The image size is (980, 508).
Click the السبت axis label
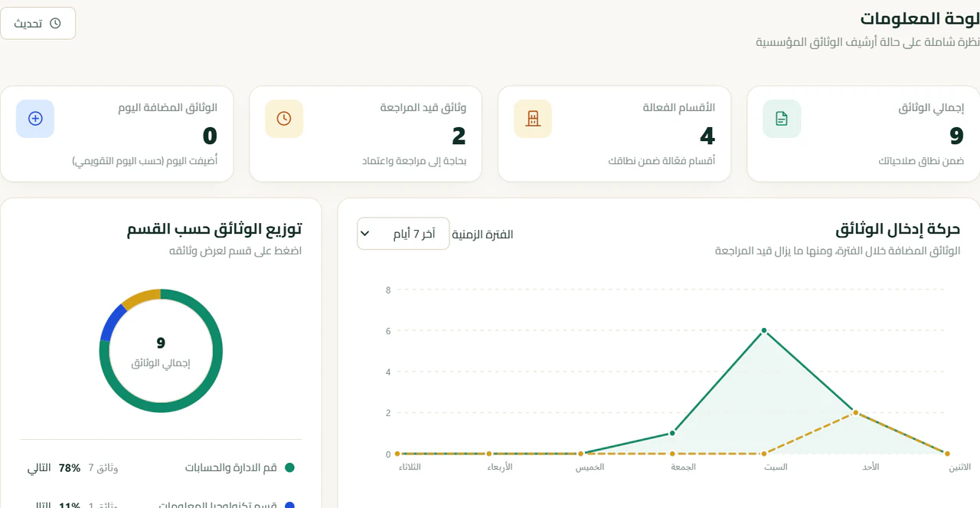click(x=776, y=467)
